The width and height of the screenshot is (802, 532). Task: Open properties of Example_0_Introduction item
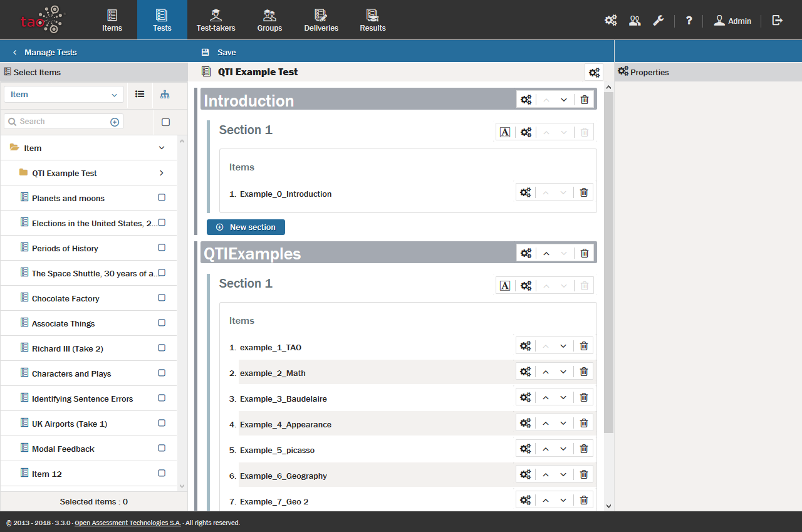(526, 193)
